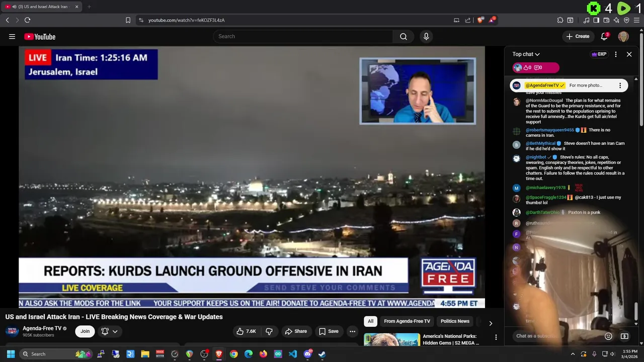Select the All filter chip
Screen dimensions: 644x362
(x=371, y=321)
